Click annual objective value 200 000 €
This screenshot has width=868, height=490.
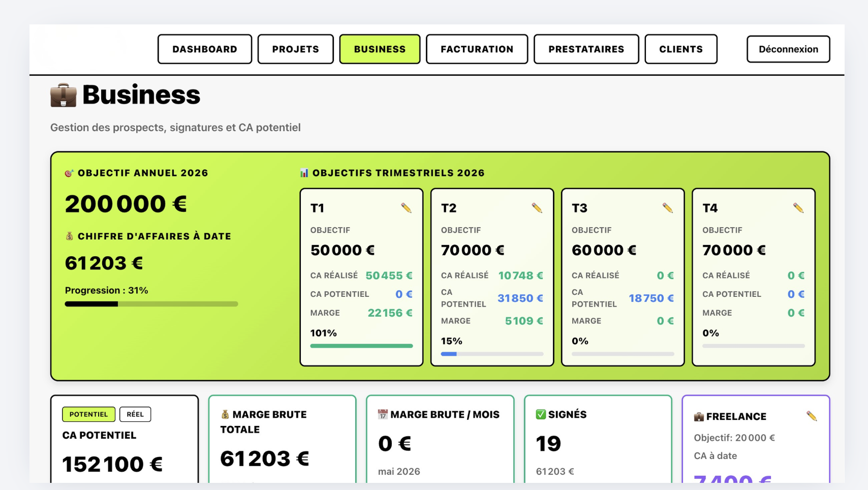click(126, 204)
